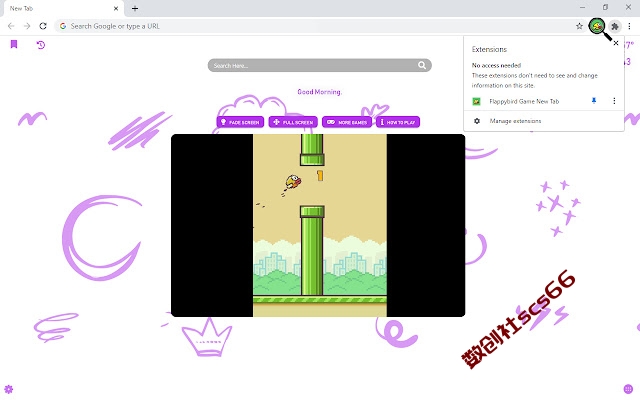The image size is (640, 400).
Task: Open the Extensions puzzle-piece menu
Action: point(614,26)
